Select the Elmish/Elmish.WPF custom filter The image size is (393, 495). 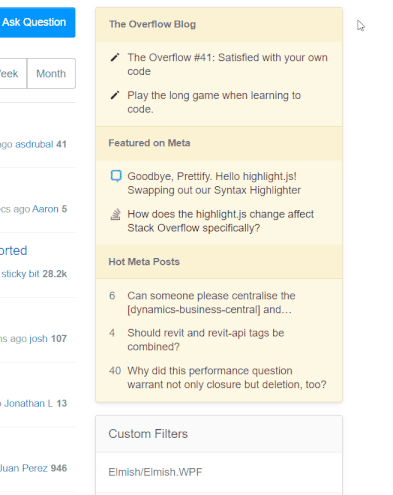(155, 472)
